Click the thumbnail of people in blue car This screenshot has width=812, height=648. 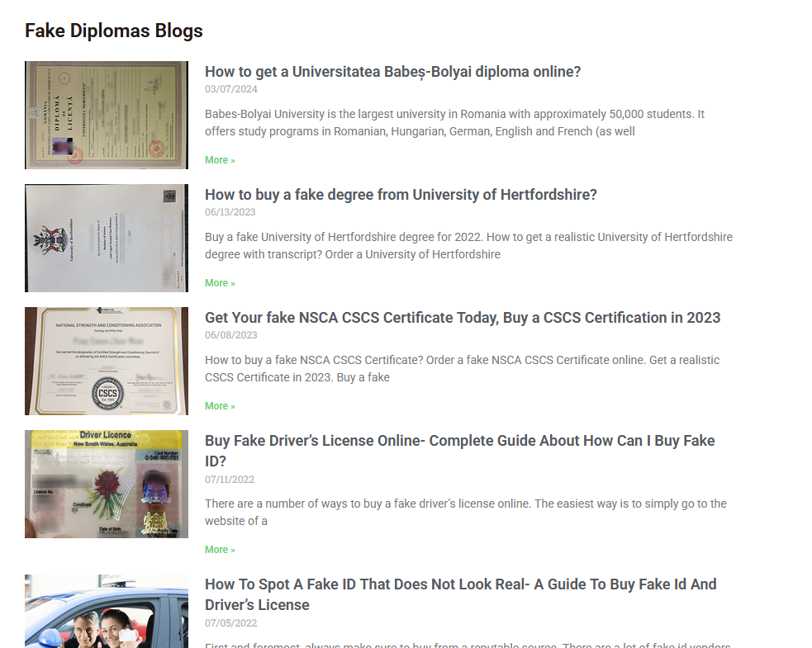(x=107, y=611)
